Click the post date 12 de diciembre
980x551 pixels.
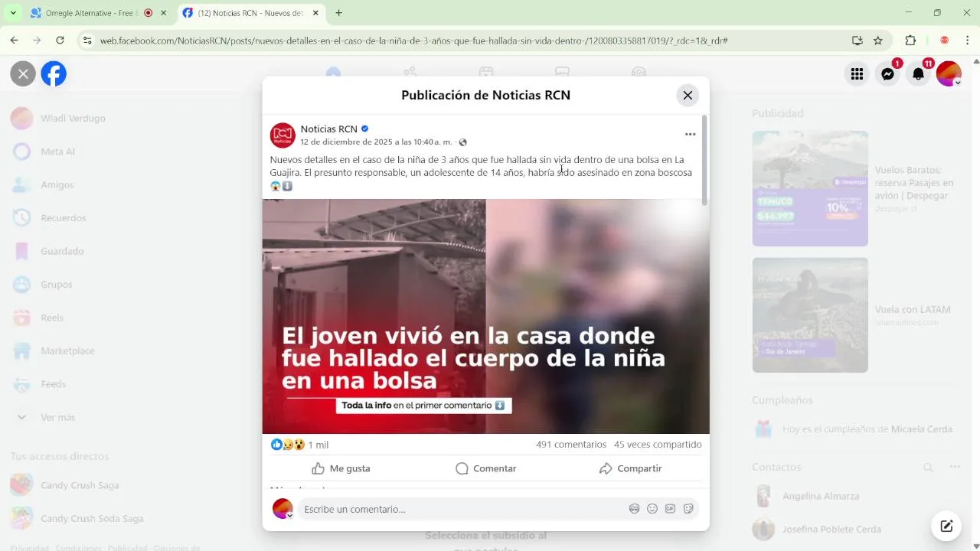[x=376, y=142]
